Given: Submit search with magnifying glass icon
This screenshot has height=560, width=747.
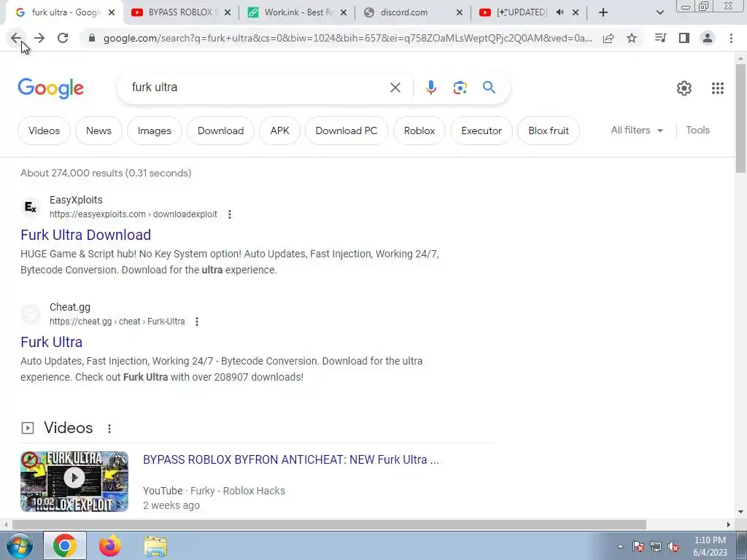Looking at the screenshot, I should [489, 87].
